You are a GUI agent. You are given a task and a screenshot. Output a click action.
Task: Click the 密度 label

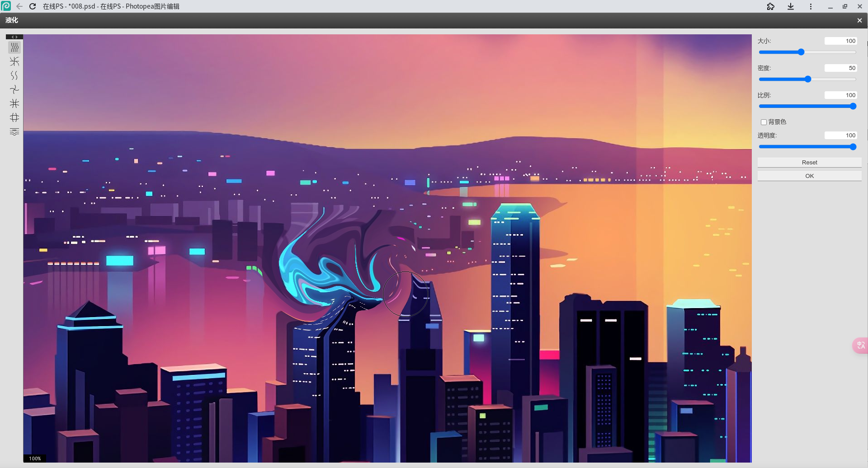coord(764,68)
